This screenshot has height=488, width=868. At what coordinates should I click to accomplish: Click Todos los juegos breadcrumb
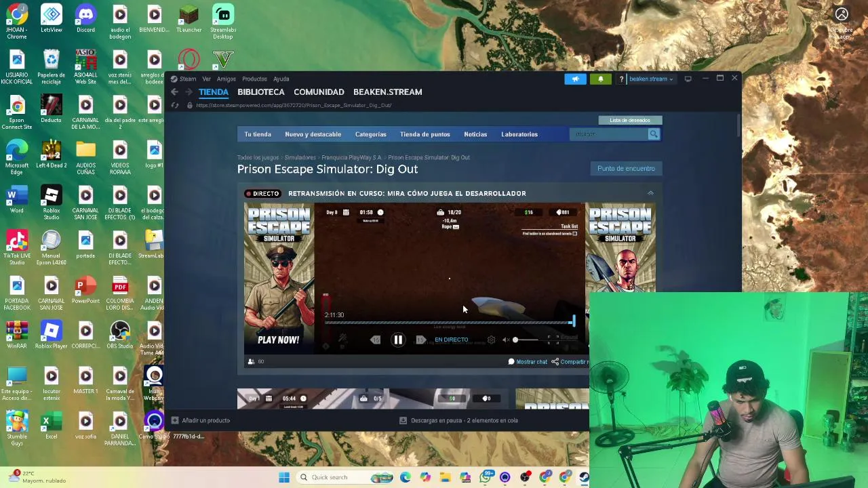point(258,157)
